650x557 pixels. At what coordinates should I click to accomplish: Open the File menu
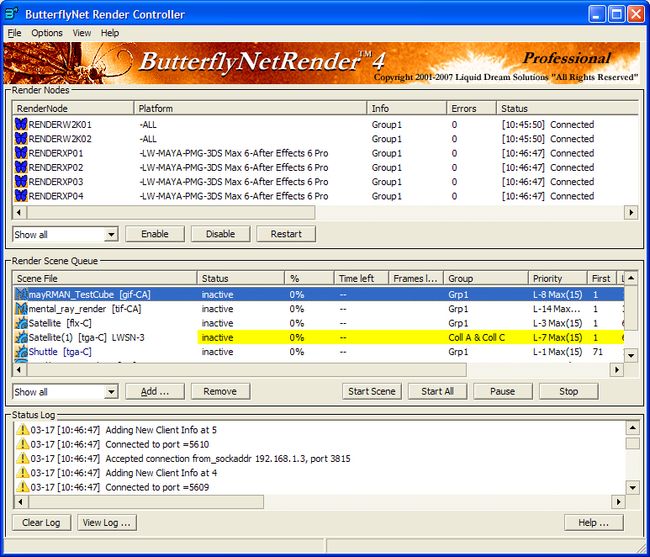coord(14,33)
